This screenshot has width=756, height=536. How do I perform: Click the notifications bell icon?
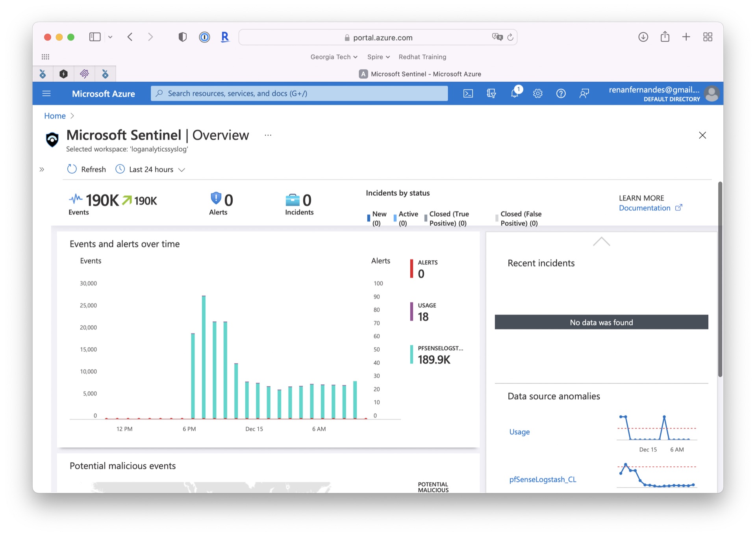[x=514, y=93]
